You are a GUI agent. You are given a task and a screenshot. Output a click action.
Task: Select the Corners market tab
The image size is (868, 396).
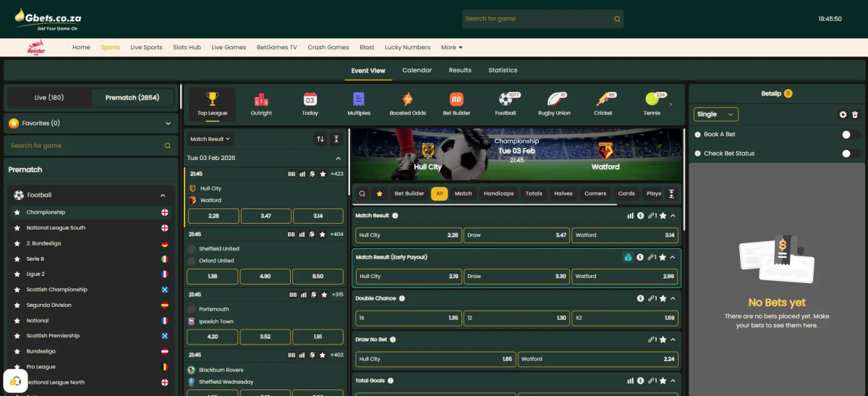tap(595, 193)
